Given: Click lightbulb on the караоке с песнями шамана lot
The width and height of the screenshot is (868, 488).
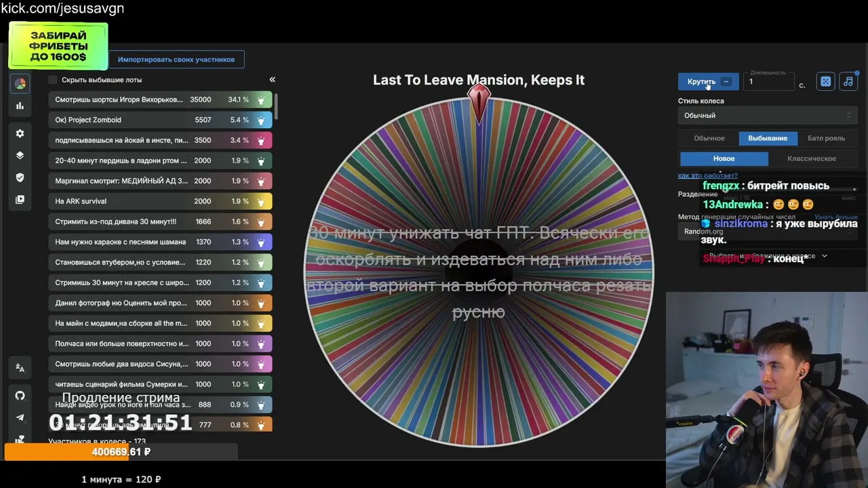Looking at the screenshot, I should tap(262, 242).
